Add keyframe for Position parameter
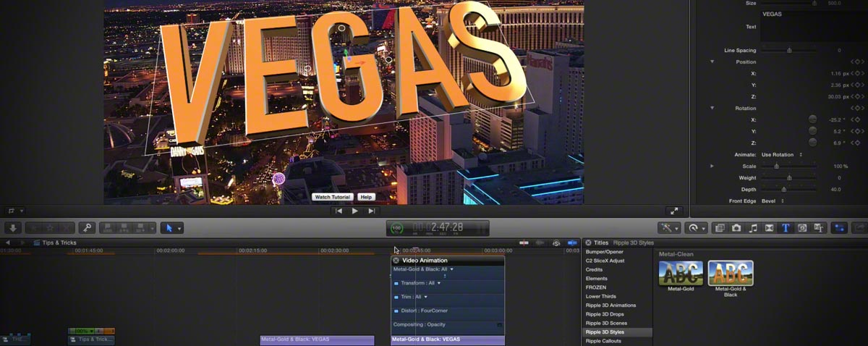Screen dimensions: 868x346 coord(857,62)
